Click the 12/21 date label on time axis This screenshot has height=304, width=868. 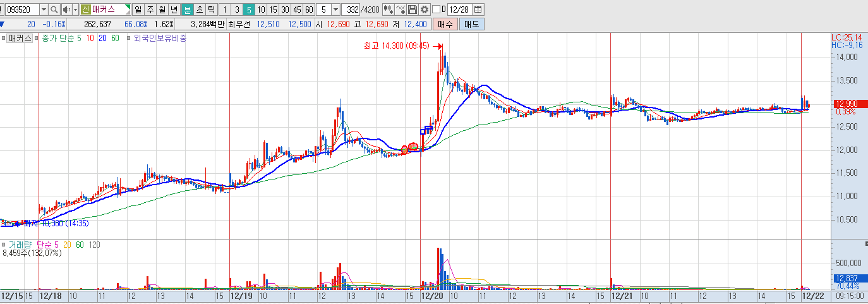click(622, 295)
